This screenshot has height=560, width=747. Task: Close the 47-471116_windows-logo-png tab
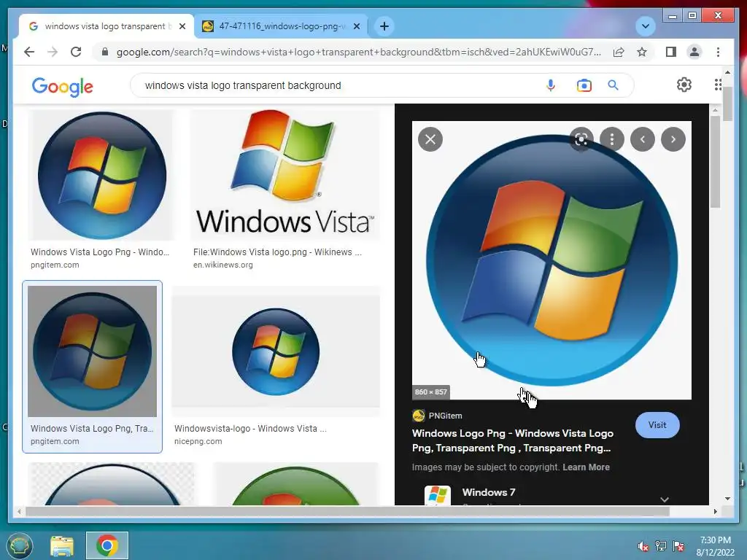356,26
